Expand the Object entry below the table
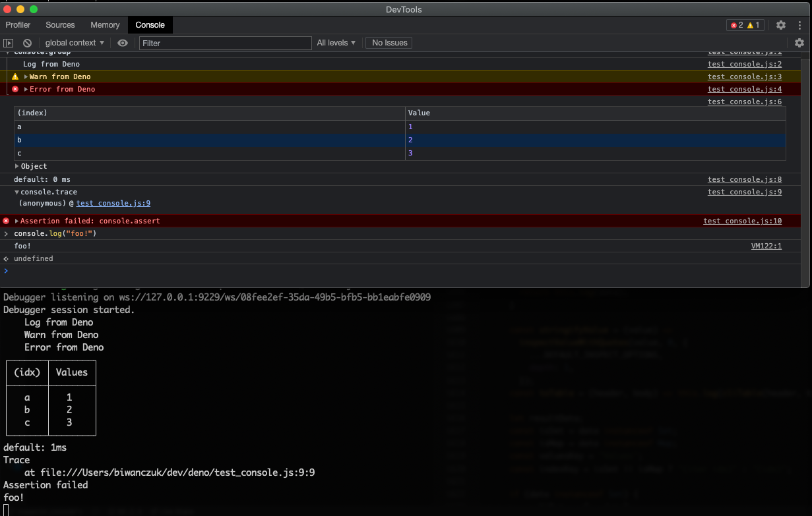Screen dimensions: 812x516 (18, 166)
